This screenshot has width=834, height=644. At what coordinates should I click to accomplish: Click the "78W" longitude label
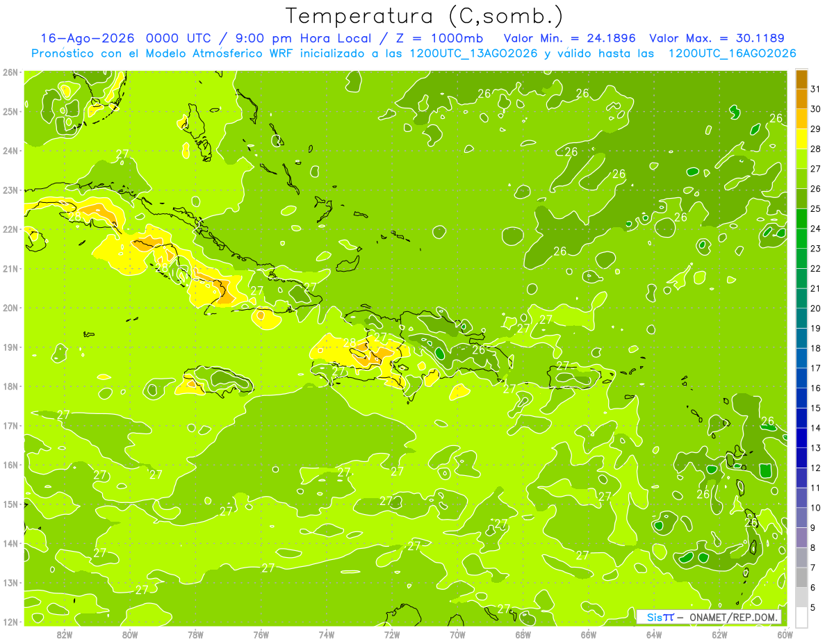[195, 634]
